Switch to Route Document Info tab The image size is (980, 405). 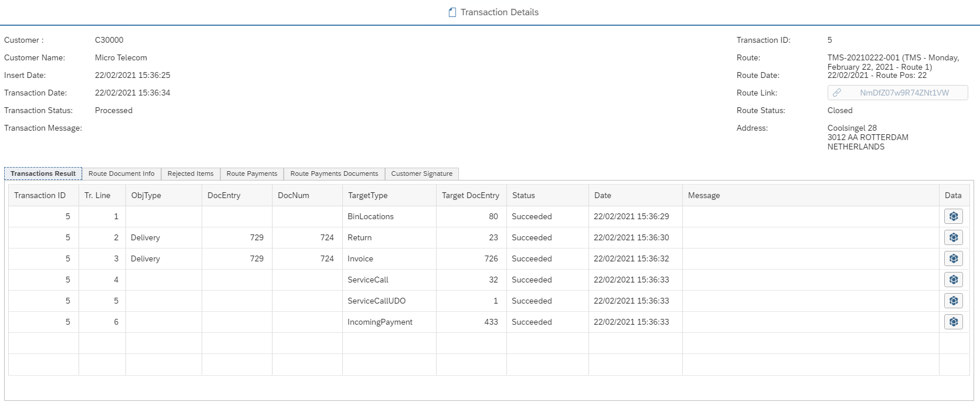[x=121, y=173]
